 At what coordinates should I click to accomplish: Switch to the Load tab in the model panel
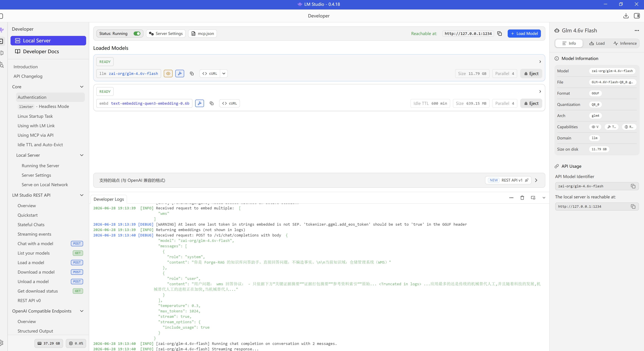(597, 43)
